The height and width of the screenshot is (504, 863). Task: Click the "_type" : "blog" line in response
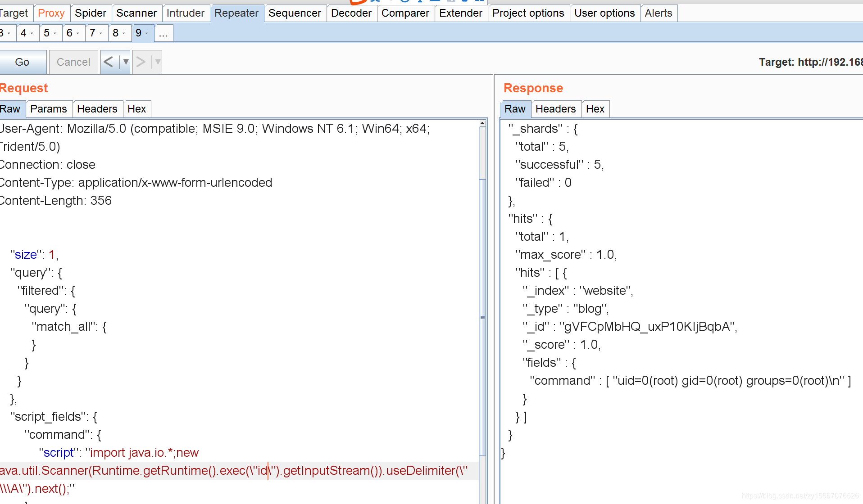pyautogui.click(x=566, y=309)
